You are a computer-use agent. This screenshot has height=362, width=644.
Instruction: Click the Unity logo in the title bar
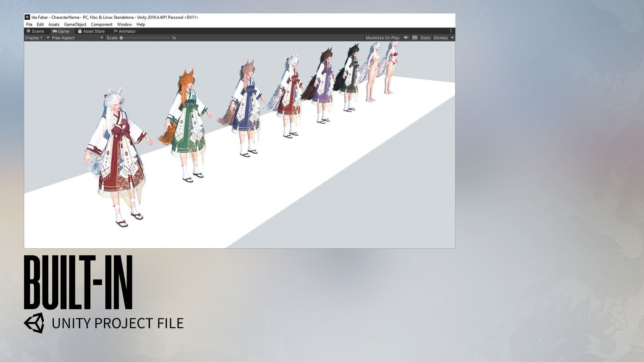point(27,17)
